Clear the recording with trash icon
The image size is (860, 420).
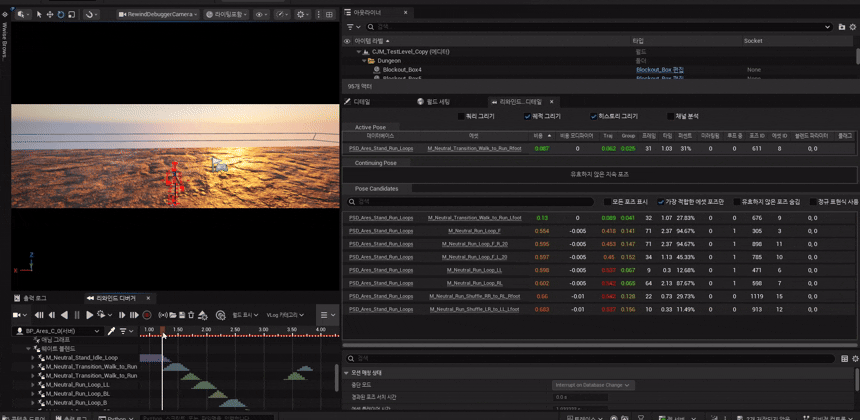191,315
